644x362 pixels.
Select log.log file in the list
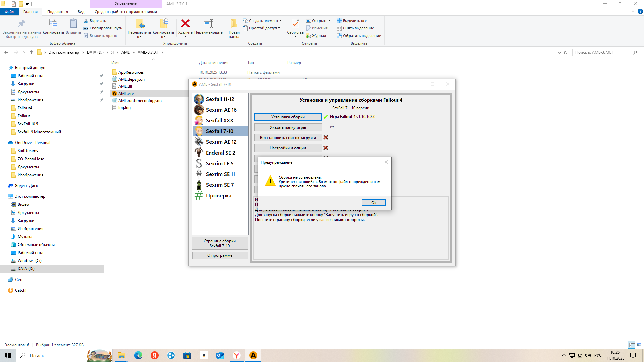[124, 108]
